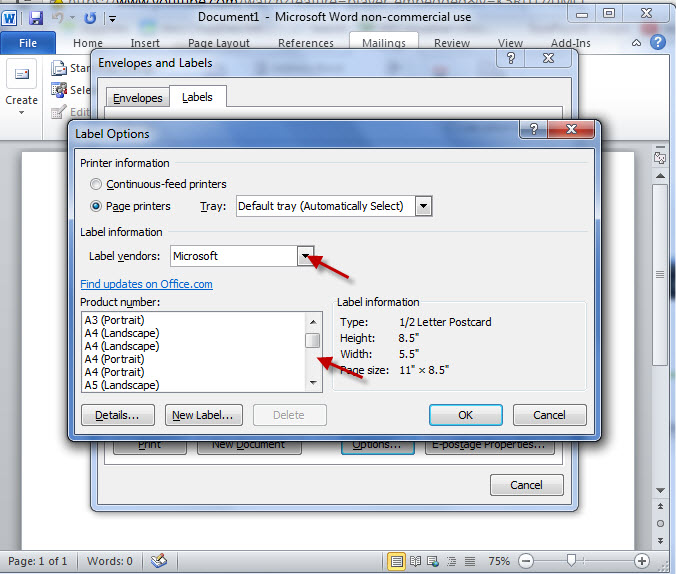The image size is (676, 574).
Task: Confirm Label Options with OK
Action: click(x=466, y=415)
